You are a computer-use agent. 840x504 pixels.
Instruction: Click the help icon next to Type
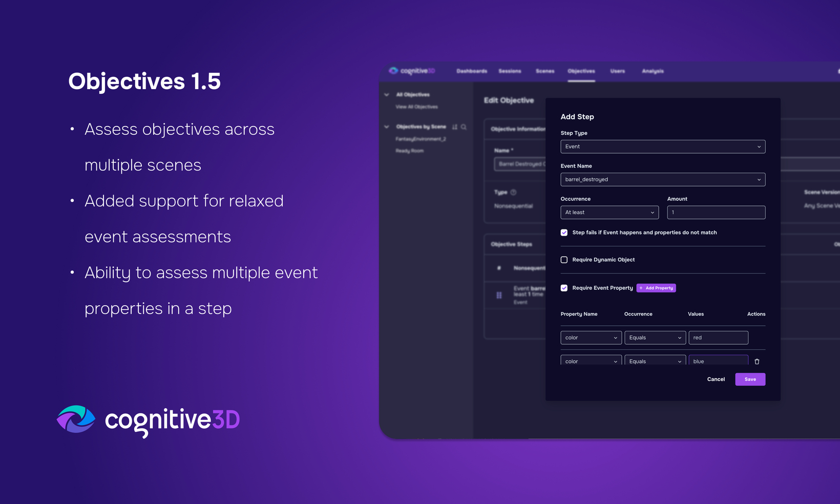point(513,192)
